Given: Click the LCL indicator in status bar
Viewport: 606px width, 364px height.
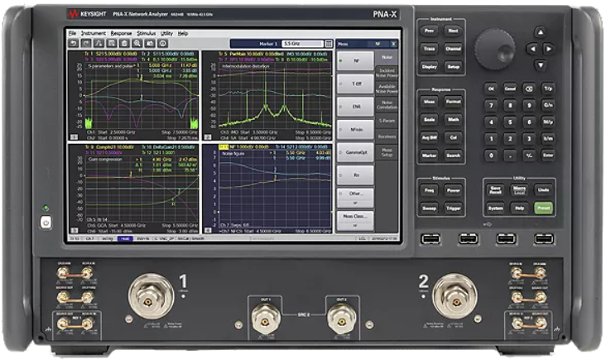Looking at the screenshot, I should (x=362, y=238).
